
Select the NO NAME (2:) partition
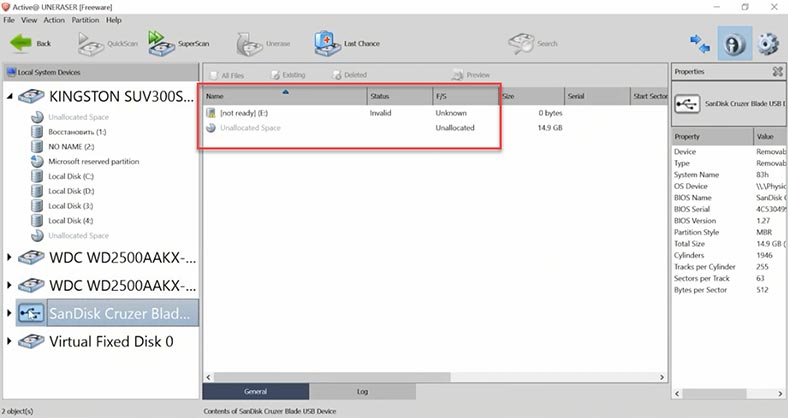(71, 147)
